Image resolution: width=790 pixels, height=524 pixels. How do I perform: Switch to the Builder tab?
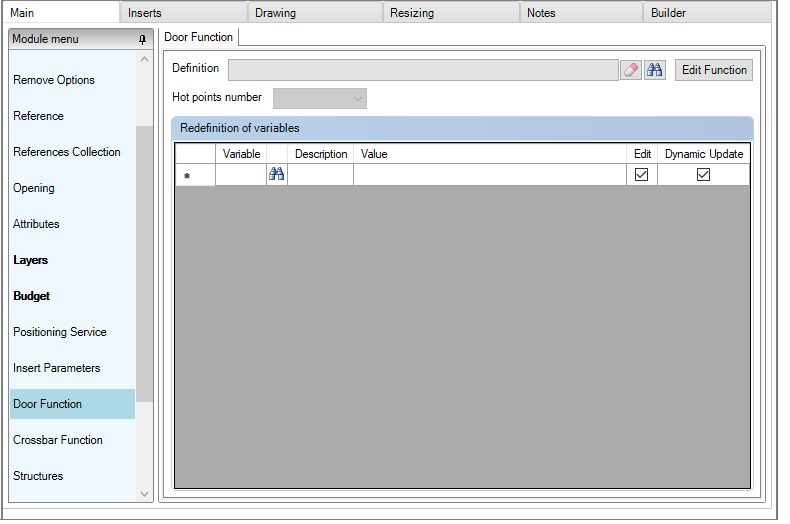tap(707, 13)
